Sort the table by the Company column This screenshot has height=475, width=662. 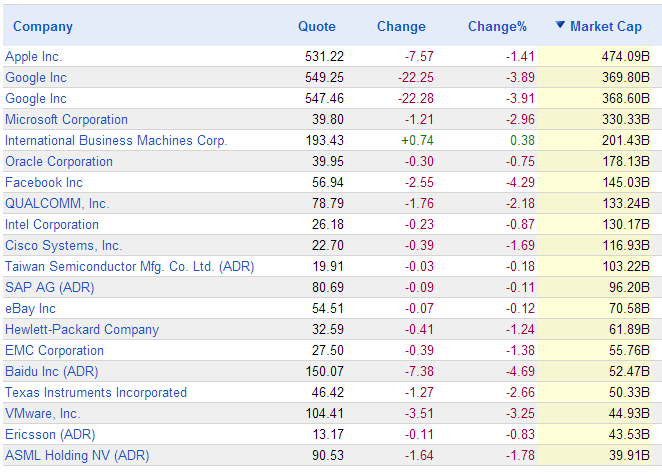[43, 27]
